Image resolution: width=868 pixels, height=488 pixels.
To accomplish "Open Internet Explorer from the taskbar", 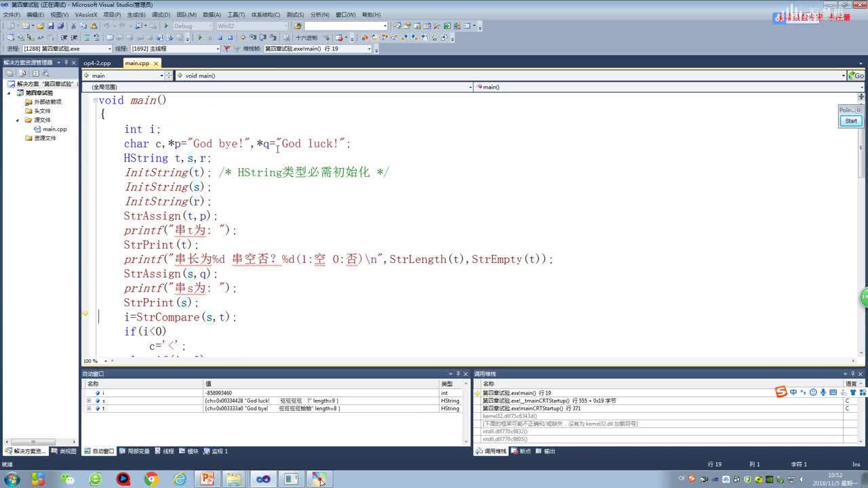I will pyautogui.click(x=180, y=479).
